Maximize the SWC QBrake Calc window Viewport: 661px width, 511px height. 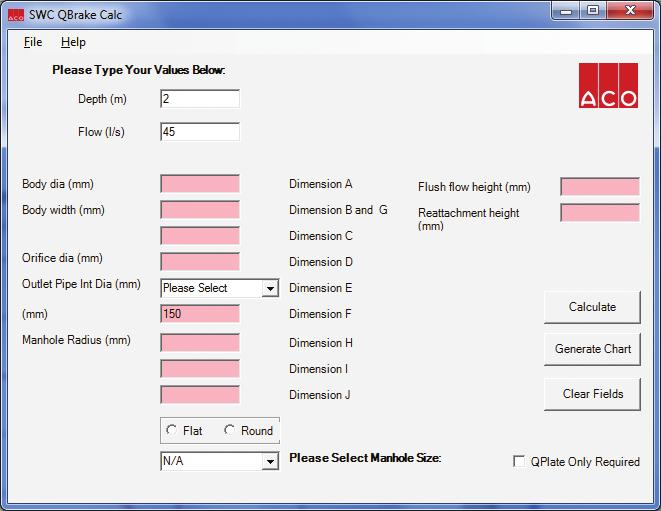pos(593,11)
